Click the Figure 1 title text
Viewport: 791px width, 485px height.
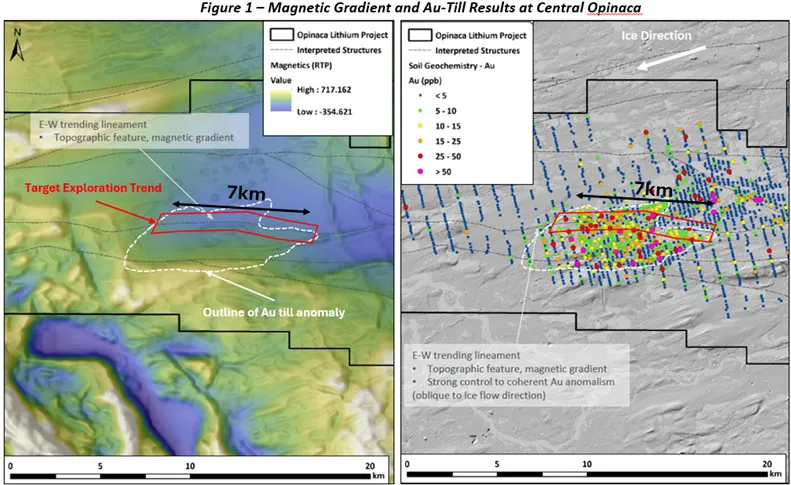click(x=395, y=8)
